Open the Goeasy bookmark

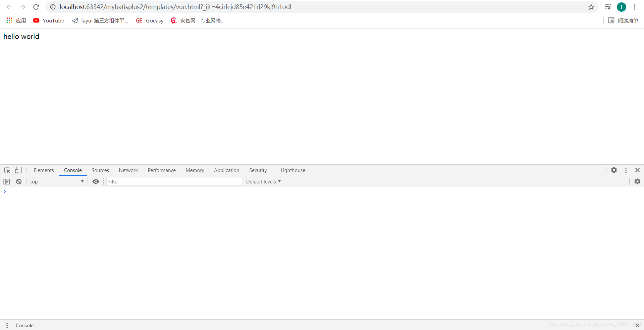click(x=150, y=20)
